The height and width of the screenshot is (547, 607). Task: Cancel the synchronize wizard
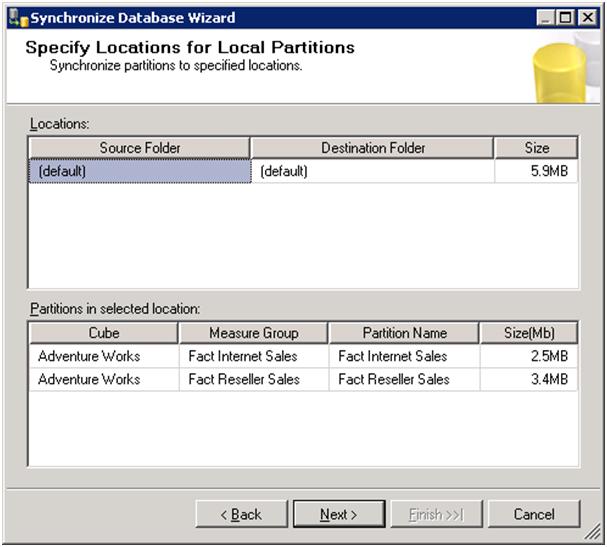(x=534, y=514)
